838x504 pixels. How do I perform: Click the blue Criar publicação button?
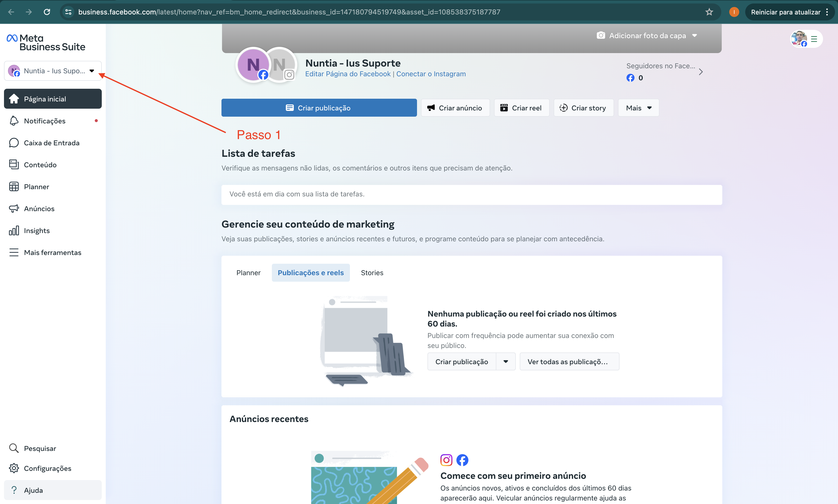[319, 108]
